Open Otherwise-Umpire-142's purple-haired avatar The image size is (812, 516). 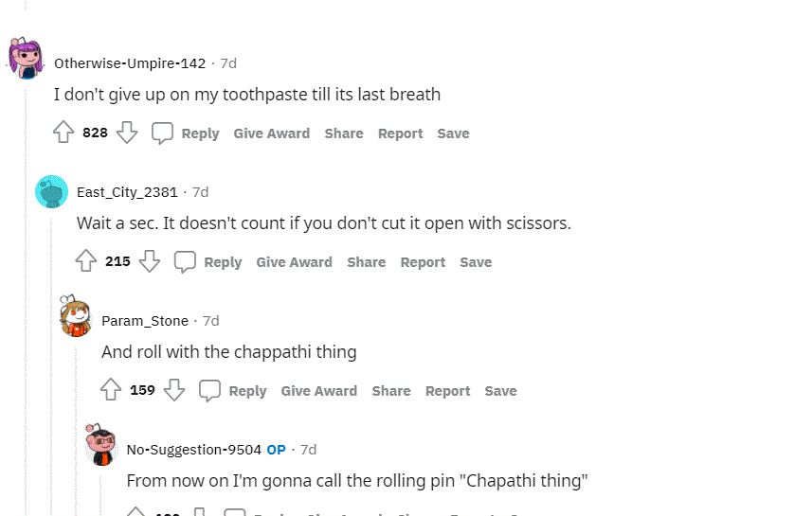point(26,58)
